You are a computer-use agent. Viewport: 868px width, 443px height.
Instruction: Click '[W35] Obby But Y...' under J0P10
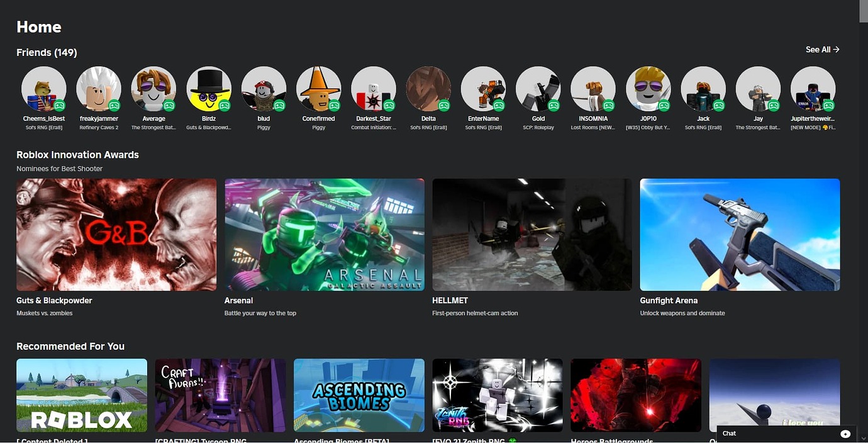648,128
